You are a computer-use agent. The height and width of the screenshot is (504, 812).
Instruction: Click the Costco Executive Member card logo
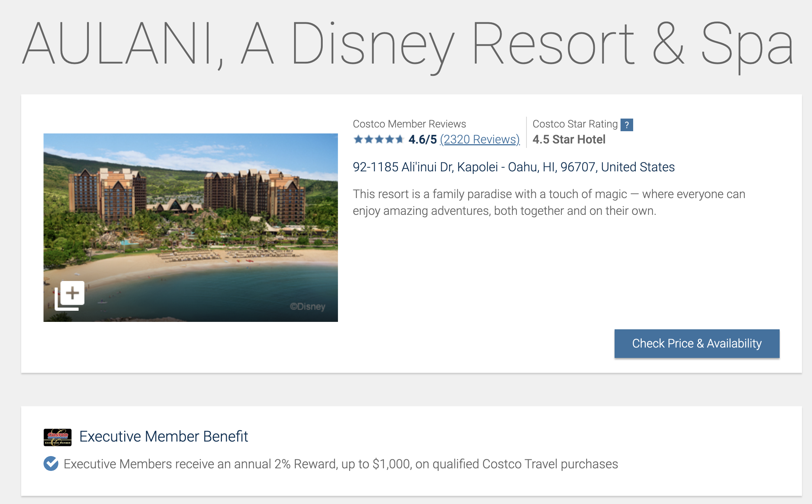[x=58, y=437]
